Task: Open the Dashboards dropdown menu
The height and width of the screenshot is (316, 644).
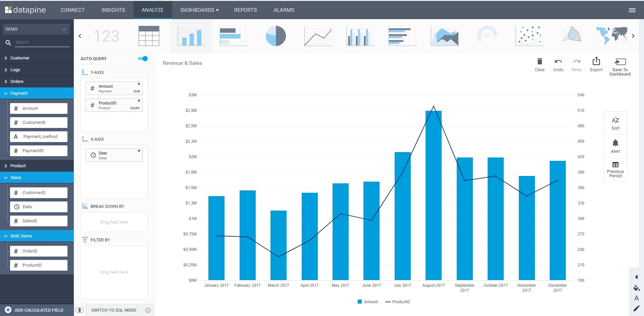Action: tap(200, 10)
